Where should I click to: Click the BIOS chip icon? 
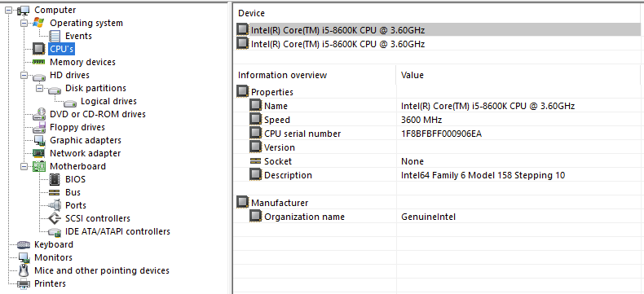tap(55, 180)
